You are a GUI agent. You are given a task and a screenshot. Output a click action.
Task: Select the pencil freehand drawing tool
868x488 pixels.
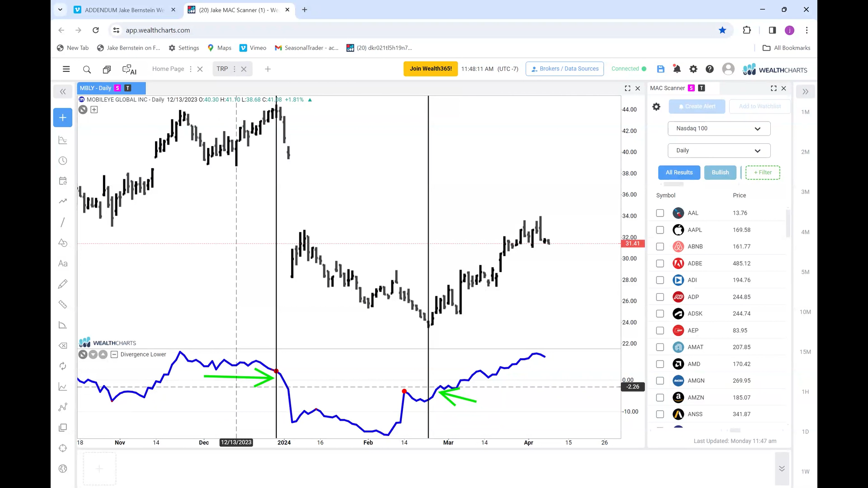[63, 284]
